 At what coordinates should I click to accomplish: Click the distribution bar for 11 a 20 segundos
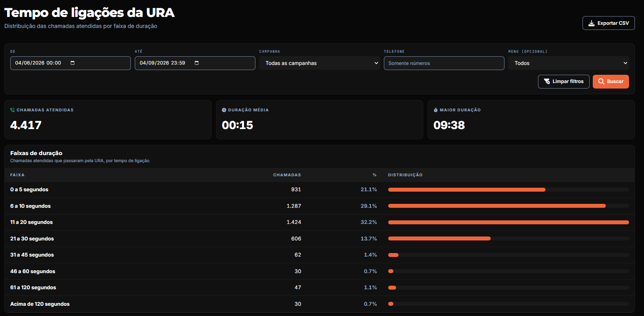[x=508, y=222]
